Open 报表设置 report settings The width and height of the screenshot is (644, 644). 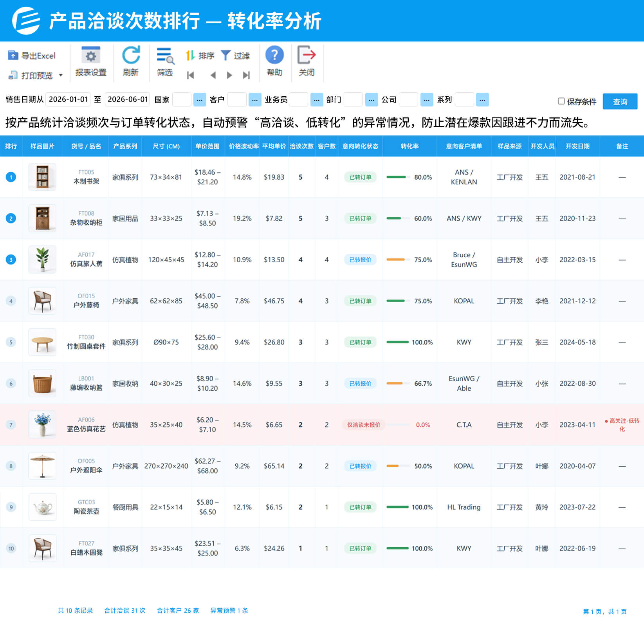(x=91, y=61)
